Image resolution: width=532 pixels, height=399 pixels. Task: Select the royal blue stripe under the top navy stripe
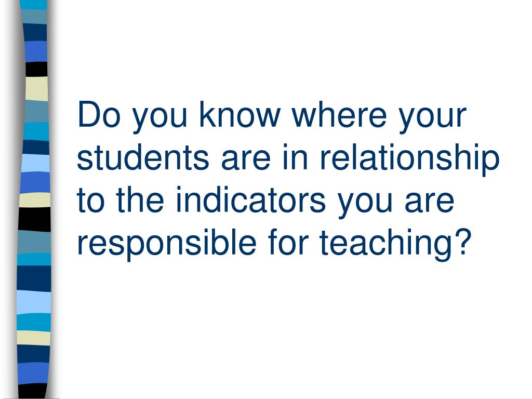point(36,51)
